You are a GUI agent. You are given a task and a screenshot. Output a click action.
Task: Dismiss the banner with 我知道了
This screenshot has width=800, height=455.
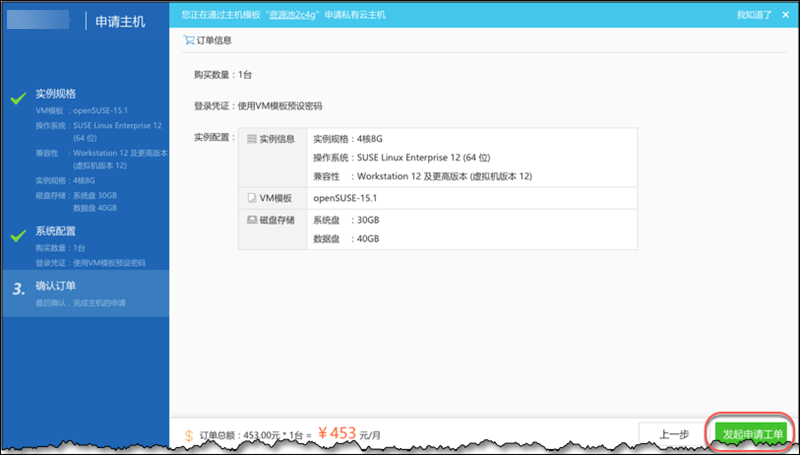[755, 15]
